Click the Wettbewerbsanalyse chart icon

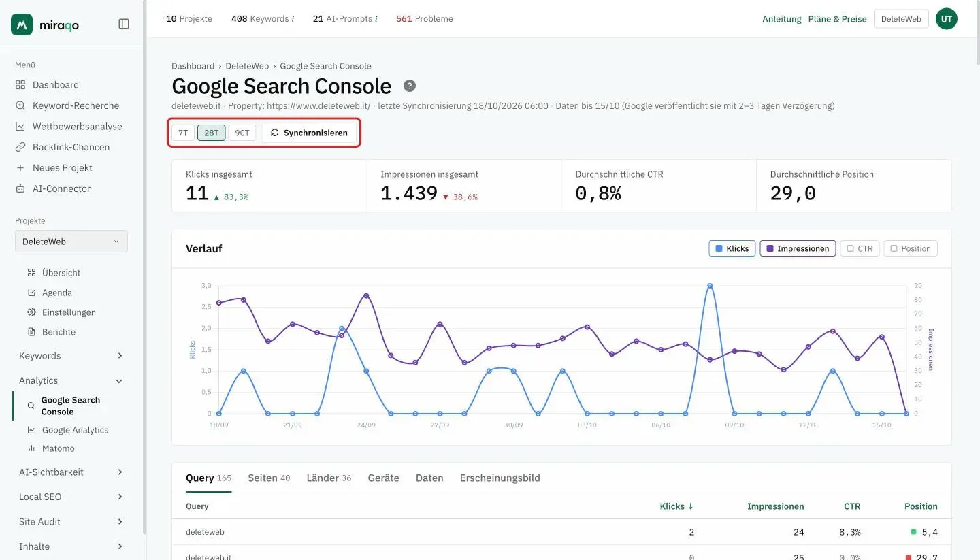coord(20,127)
